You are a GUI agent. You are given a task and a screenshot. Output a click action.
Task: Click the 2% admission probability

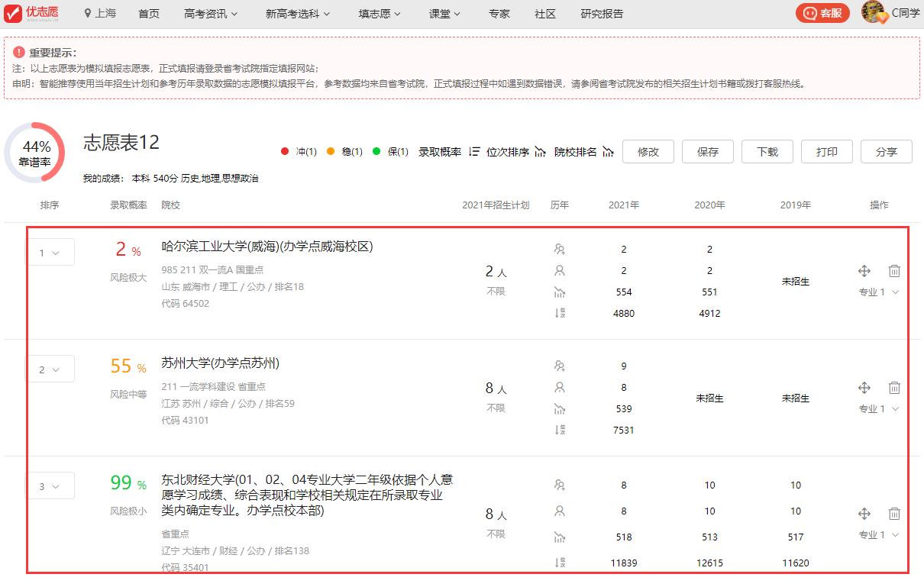click(x=128, y=250)
